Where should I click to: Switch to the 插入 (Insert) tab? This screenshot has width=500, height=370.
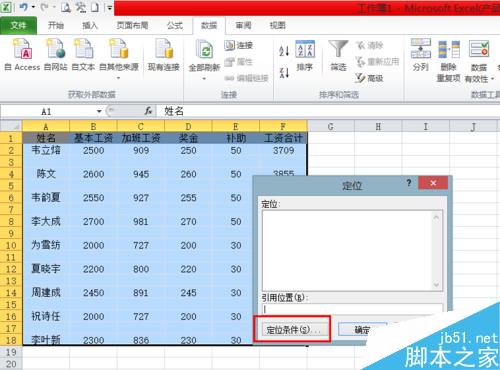click(x=90, y=25)
